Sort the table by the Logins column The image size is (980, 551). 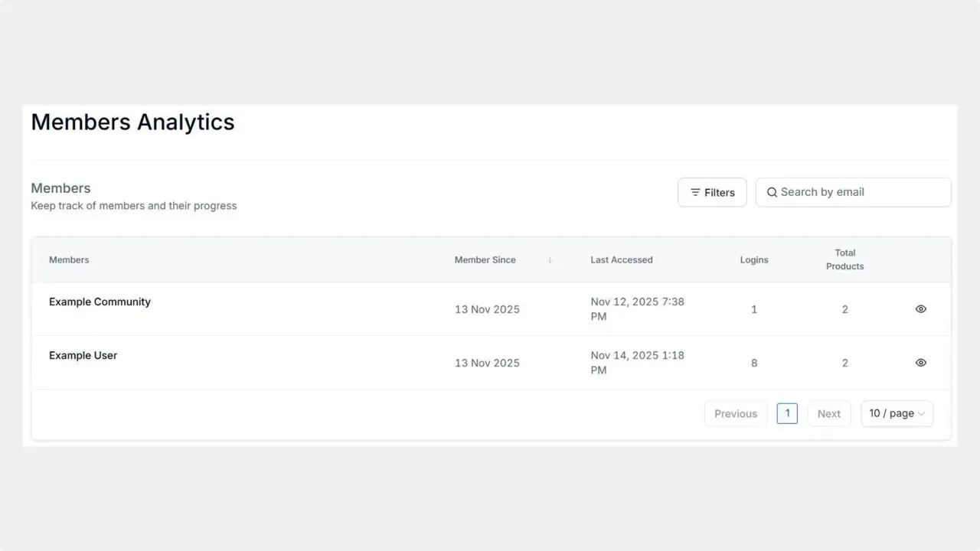[x=753, y=259]
